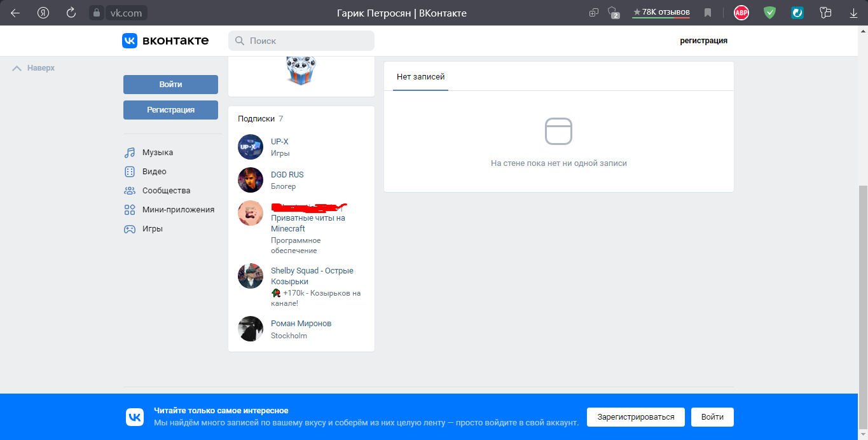This screenshot has width=868, height=440.
Task: Click the регистрация header link
Action: pos(703,41)
